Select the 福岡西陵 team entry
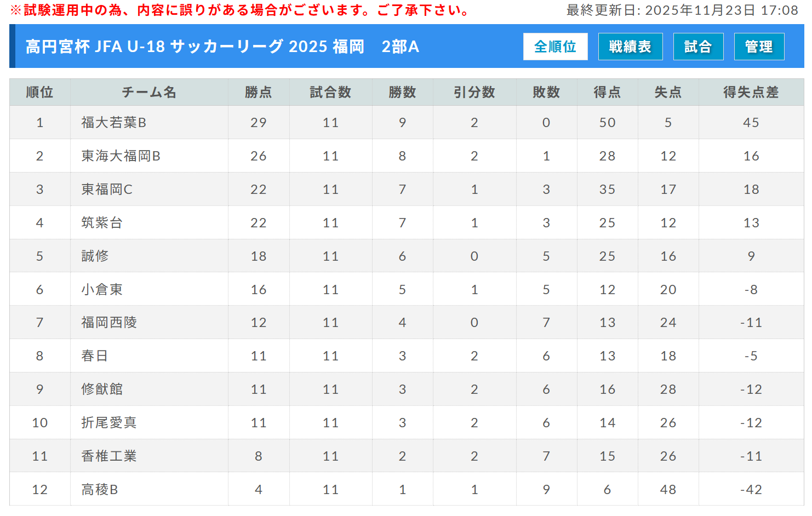Image resolution: width=812 pixels, height=516 pixels. coord(109,323)
